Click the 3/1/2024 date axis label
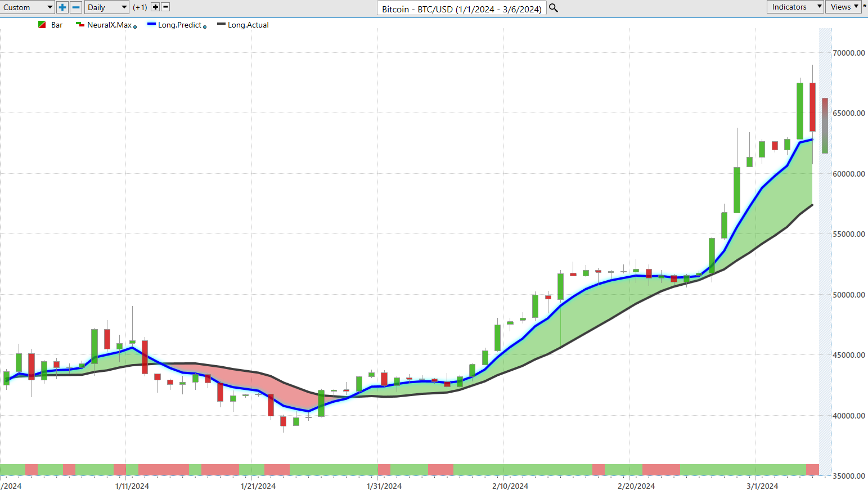The width and height of the screenshot is (868, 490). [762, 486]
